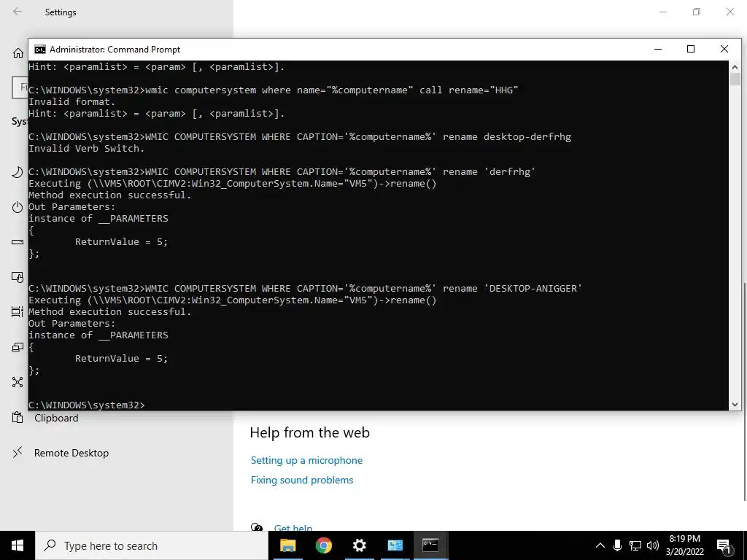
Task: Click 'Administrator: Command Prompt' title text
Action: (115, 50)
